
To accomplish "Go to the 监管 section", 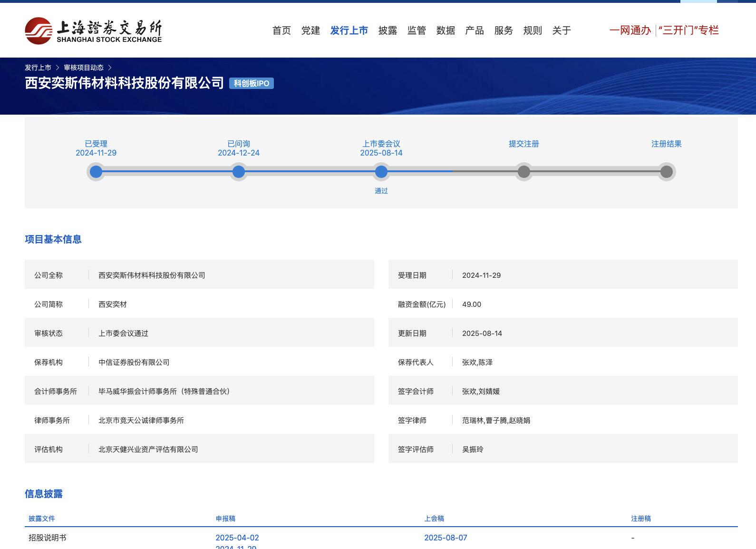I will (x=417, y=30).
